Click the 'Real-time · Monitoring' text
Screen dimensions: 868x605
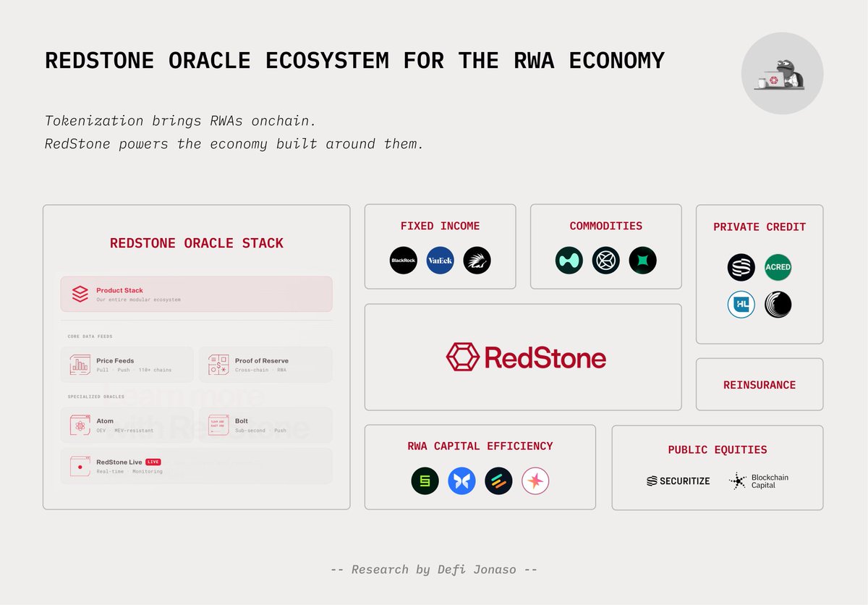(129, 471)
